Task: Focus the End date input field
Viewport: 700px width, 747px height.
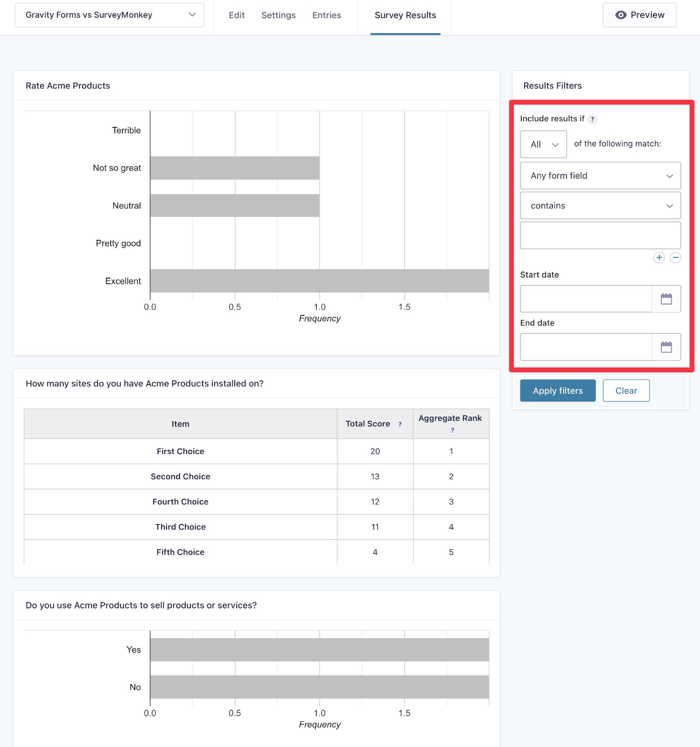Action: tap(586, 347)
